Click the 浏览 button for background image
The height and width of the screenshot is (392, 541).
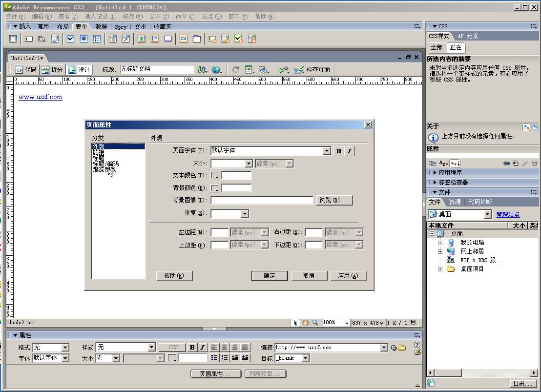[x=334, y=200]
